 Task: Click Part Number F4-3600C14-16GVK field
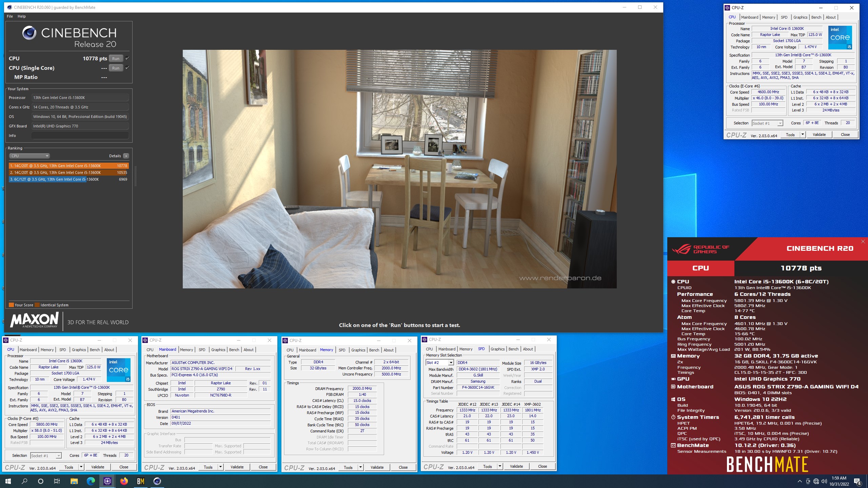click(x=478, y=388)
